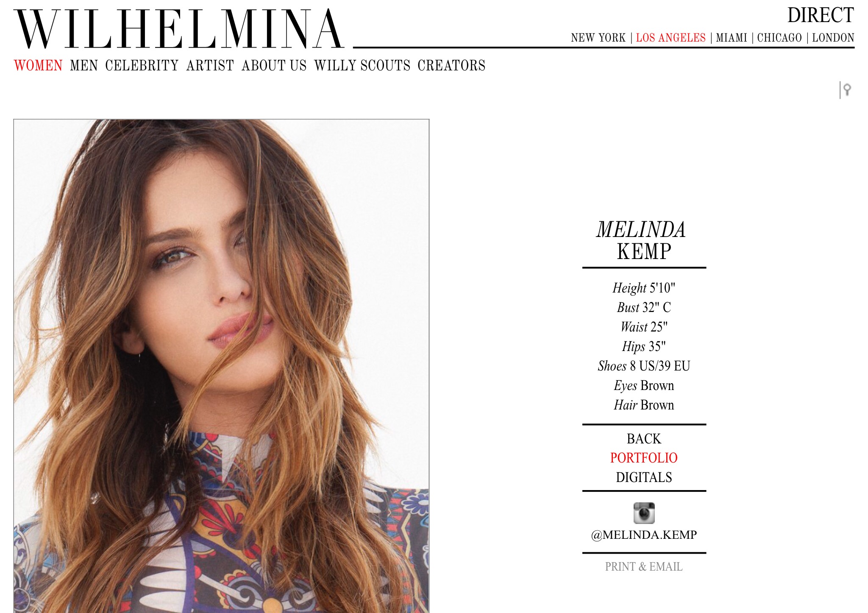Choose the LONDON location
This screenshot has height=613, width=868.
(833, 38)
